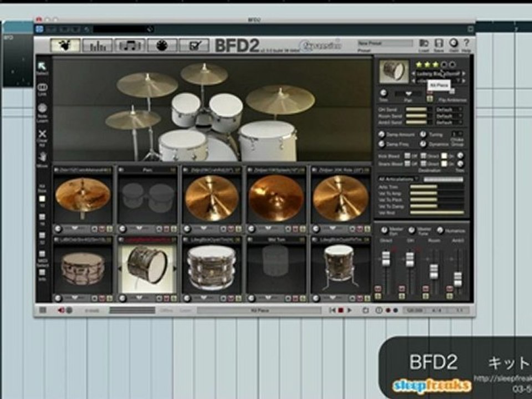This screenshot has height=399, width=532.
Task: Open the All Articulations dropdown
Action: click(x=398, y=179)
